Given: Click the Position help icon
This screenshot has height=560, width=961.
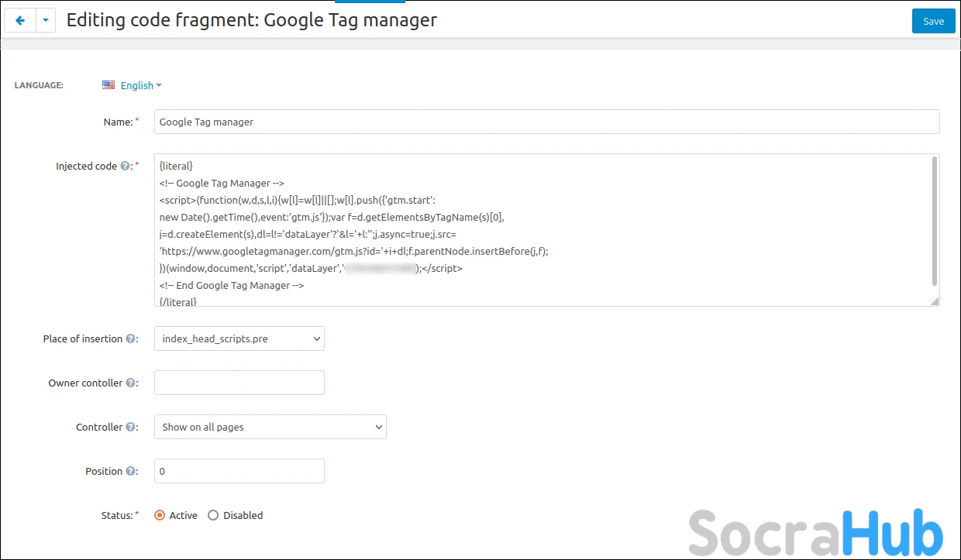Looking at the screenshot, I should [130, 471].
